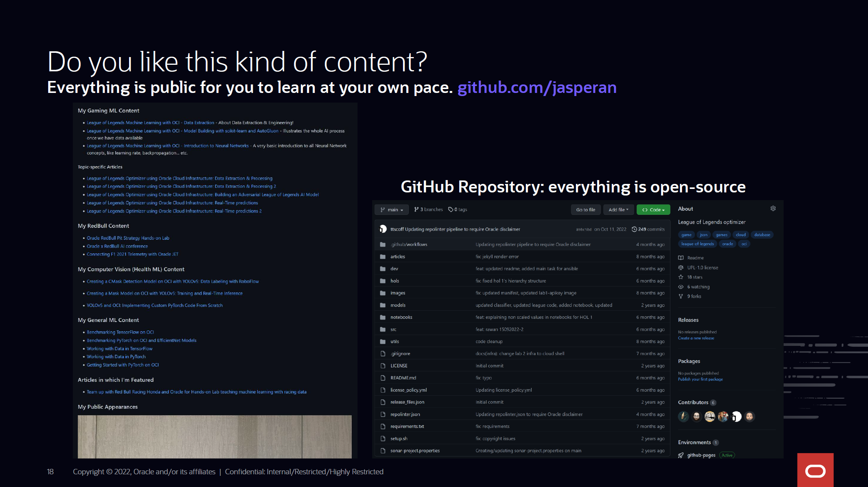Click the ttscoff commit author avatar

(x=383, y=229)
